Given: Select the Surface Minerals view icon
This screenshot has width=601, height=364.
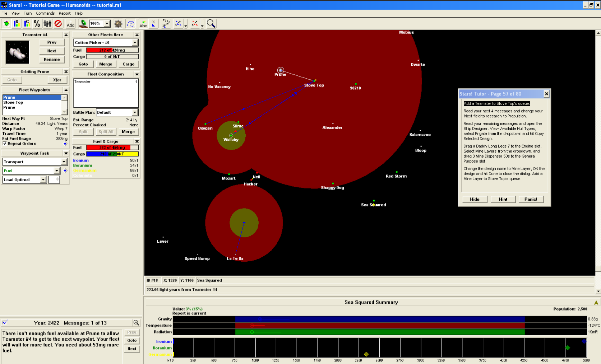Looking at the screenshot, I should [x=17, y=24].
